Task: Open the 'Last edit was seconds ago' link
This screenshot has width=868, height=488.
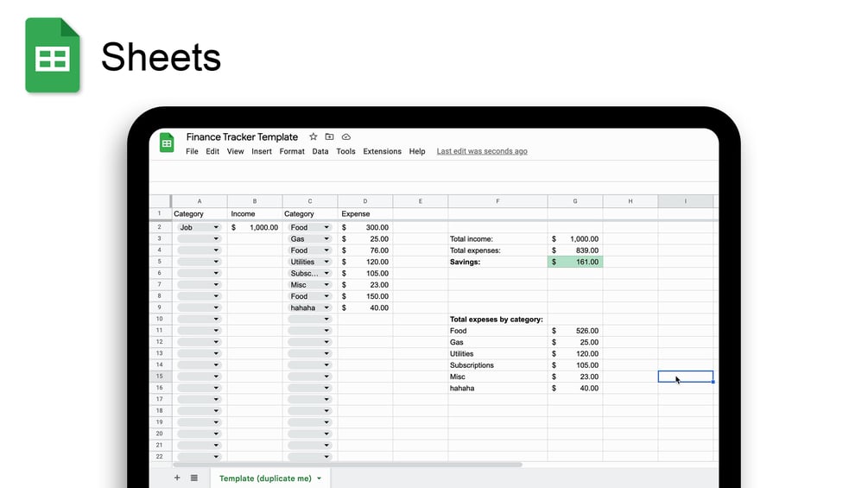Action: point(482,151)
